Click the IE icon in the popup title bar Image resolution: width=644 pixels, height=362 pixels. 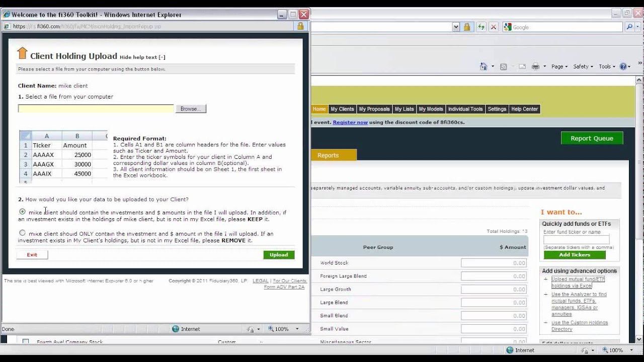pos(7,15)
